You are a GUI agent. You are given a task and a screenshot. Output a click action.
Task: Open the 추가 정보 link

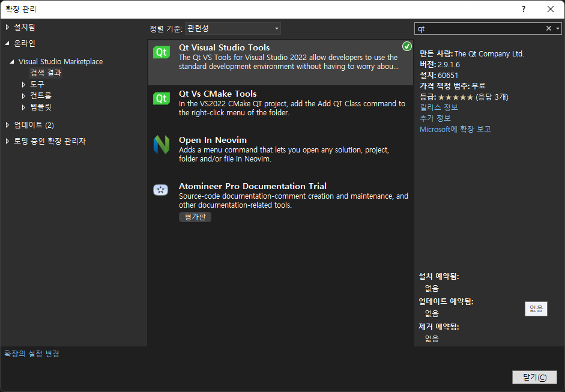tap(435, 118)
